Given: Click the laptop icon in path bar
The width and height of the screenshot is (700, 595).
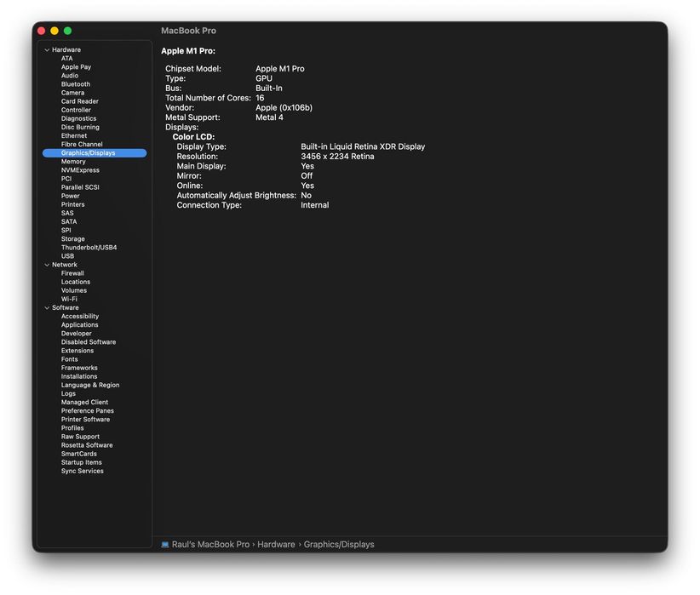Looking at the screenshot, I should (164, 544).
